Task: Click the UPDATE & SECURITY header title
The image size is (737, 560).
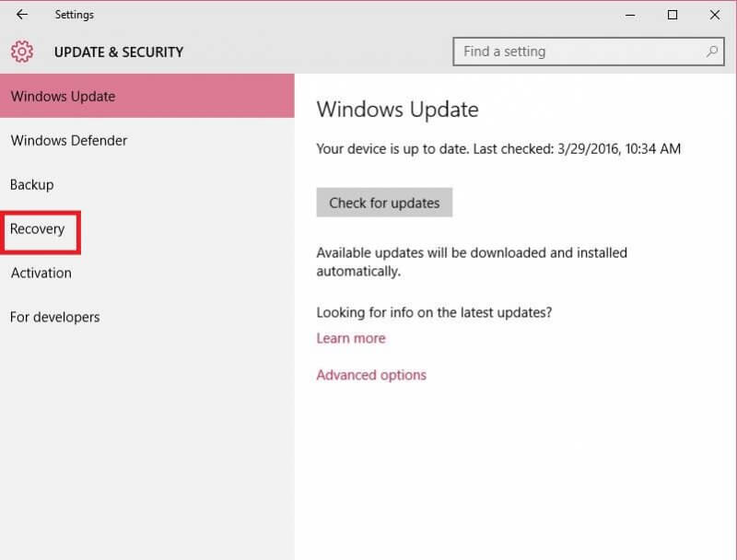Action: [119, 52]
